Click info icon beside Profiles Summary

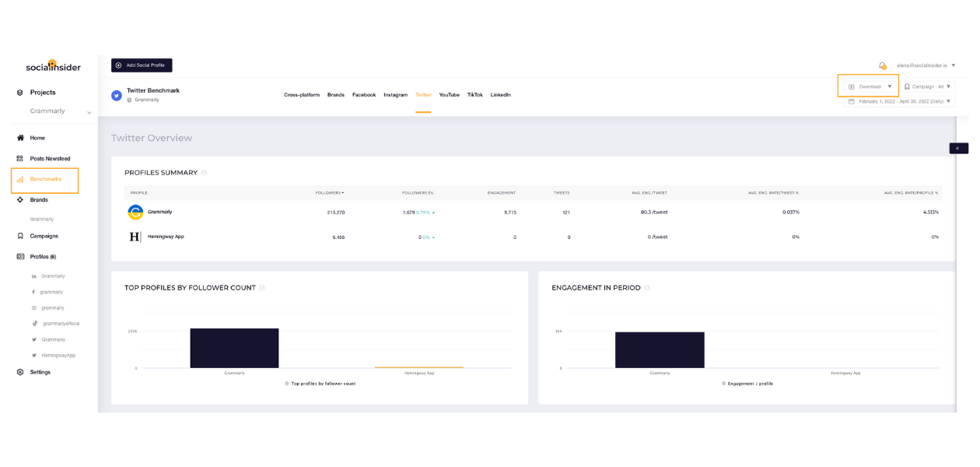[x=204, y=173]
